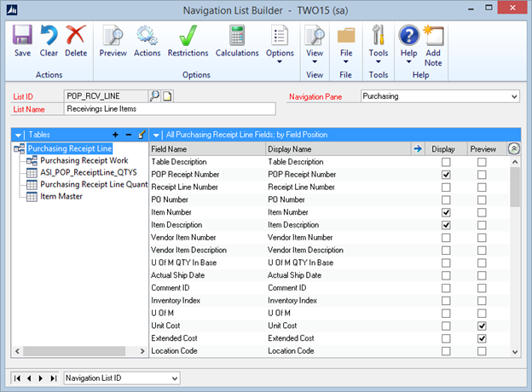The height and width of the screenshot is (392, 532).
Task: Click tables pane scroll-right arrow
Action: (142, 351)
